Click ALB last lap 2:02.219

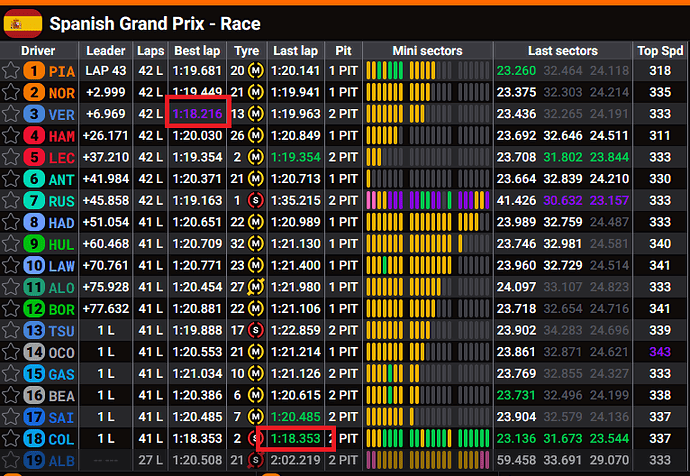pyautogui.click(x=296, y=460)
